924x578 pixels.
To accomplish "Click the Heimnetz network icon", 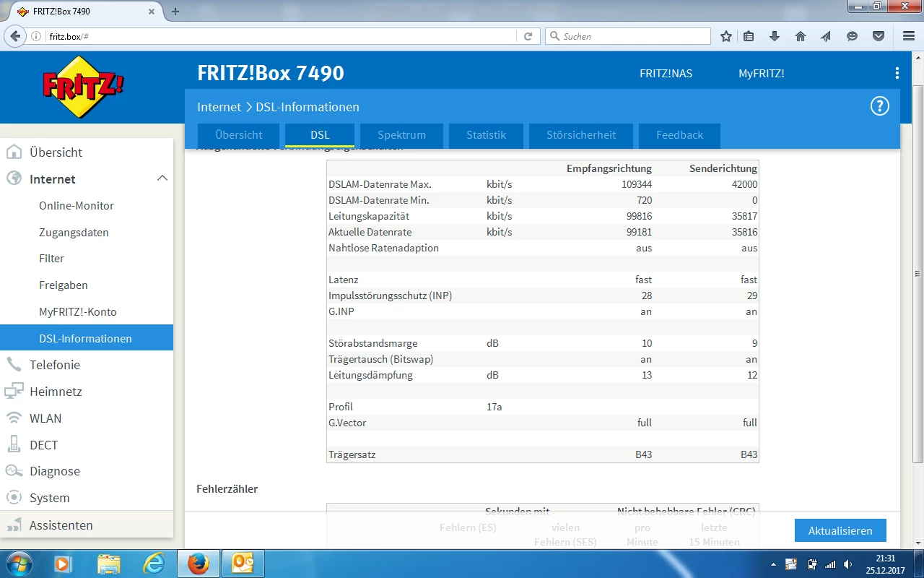I will [x=14, y=392].
